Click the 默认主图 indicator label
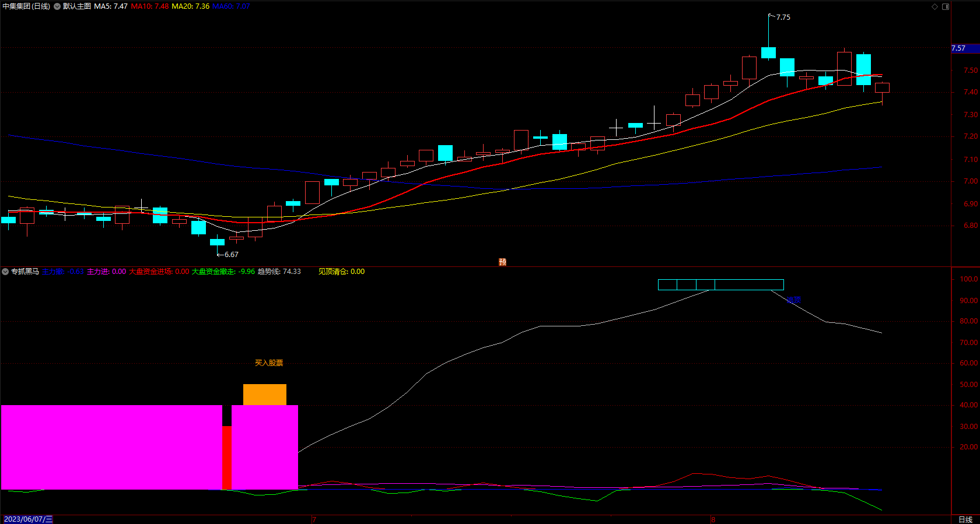 pos(77,6)
